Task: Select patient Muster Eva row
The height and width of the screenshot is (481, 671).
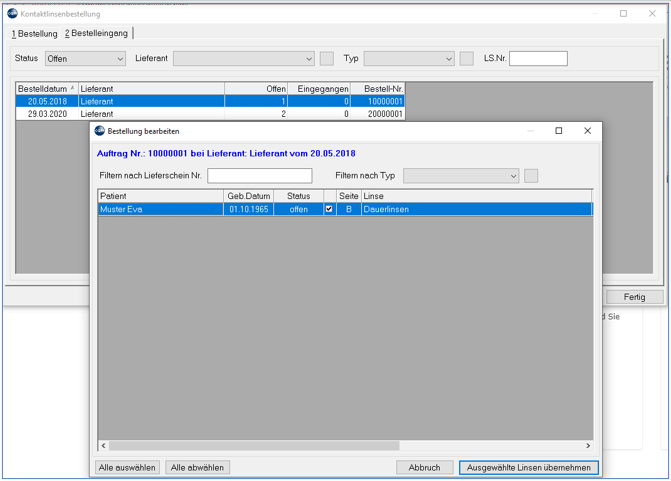Action: point(345,209)
